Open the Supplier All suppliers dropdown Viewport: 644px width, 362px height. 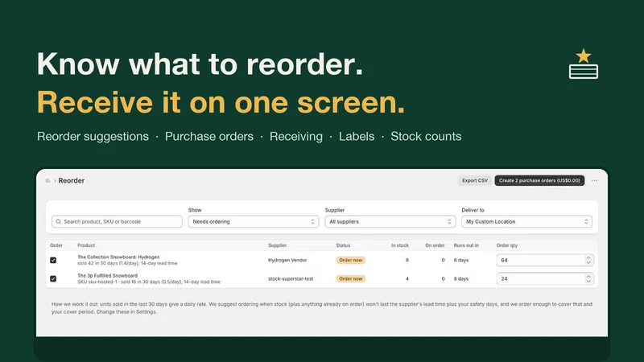click(390, 222)
